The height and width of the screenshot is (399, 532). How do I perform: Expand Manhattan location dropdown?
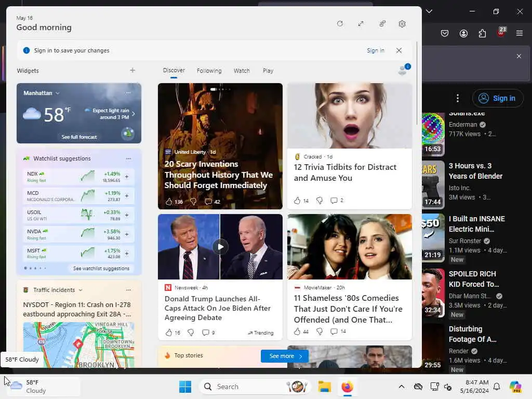tap(58, 93)
